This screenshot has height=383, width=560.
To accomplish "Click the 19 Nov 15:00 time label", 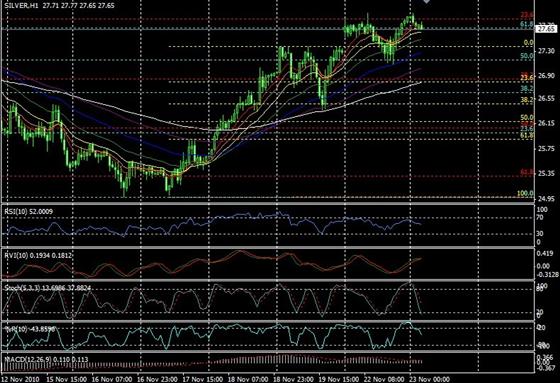I will pyautogui.click(x=338, y=379).
